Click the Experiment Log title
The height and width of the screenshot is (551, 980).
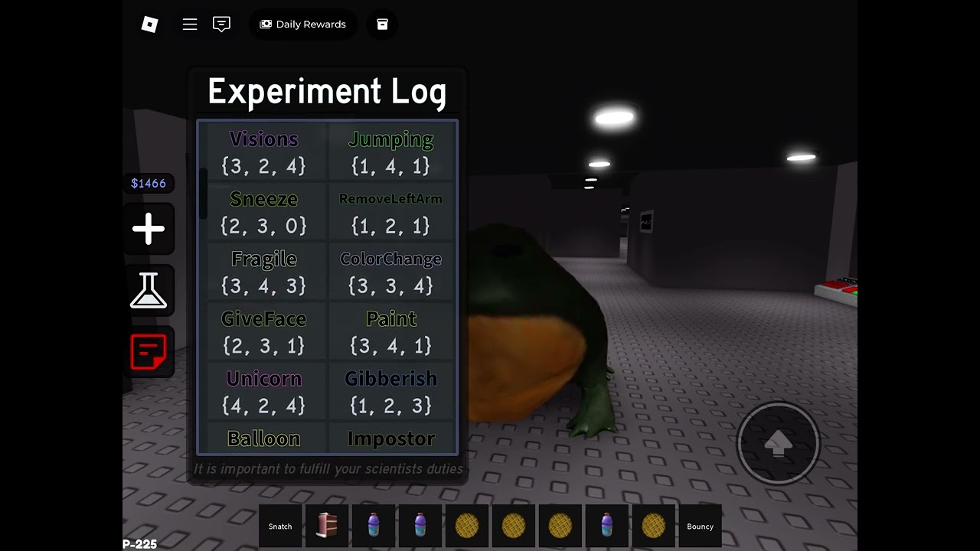(327, 92)
